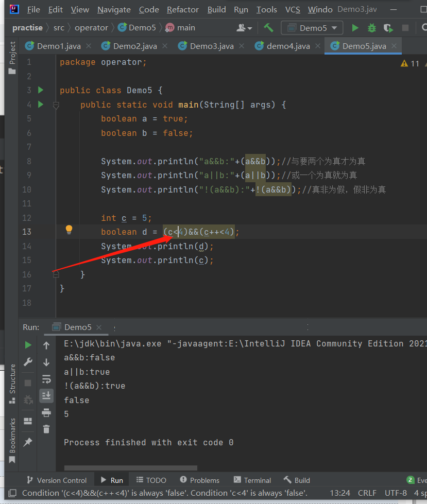The width and height of the screenshot is (427, 504).
Task: Toggle scroll to end in Run console
Action: click(46, 396)
